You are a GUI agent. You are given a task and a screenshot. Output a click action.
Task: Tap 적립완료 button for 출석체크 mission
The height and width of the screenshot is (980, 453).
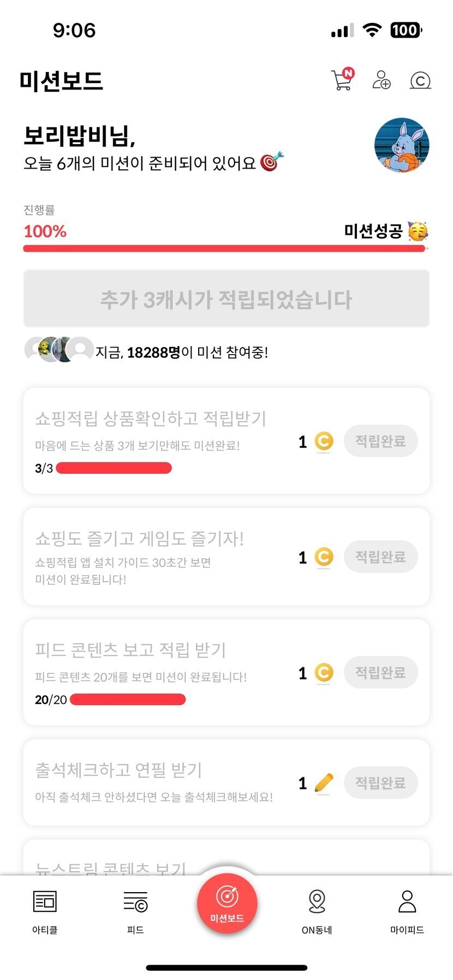(380, 783)
